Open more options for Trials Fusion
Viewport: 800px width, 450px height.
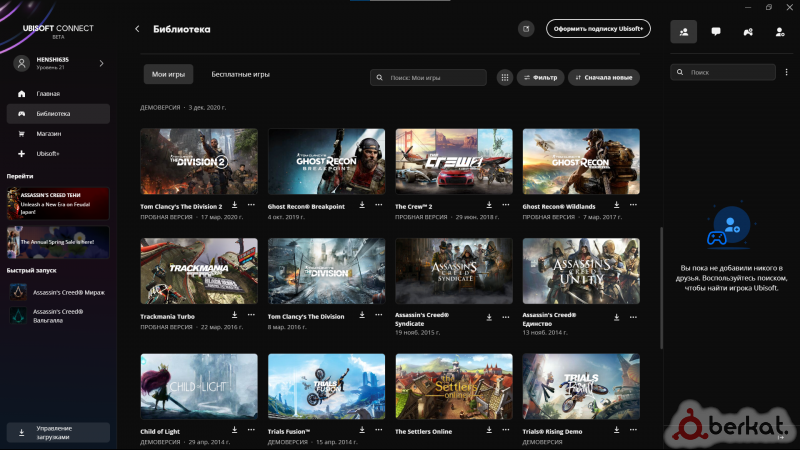[379, 430]
